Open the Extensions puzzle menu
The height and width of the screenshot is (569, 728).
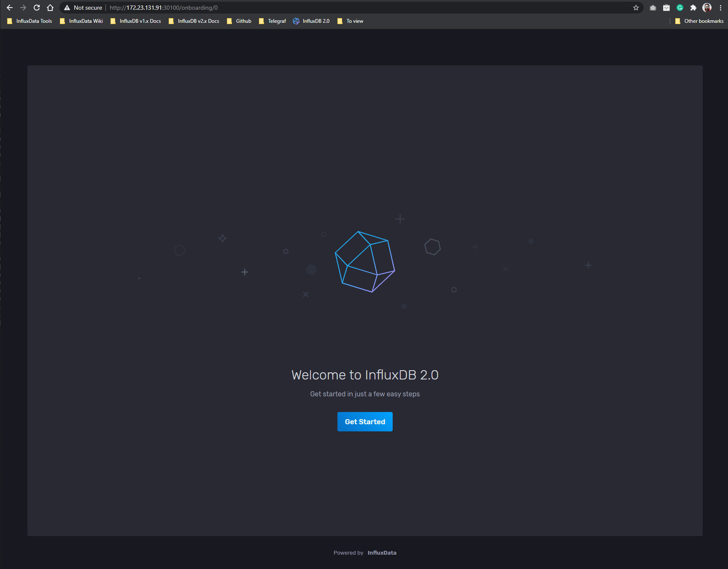[693, 8]
